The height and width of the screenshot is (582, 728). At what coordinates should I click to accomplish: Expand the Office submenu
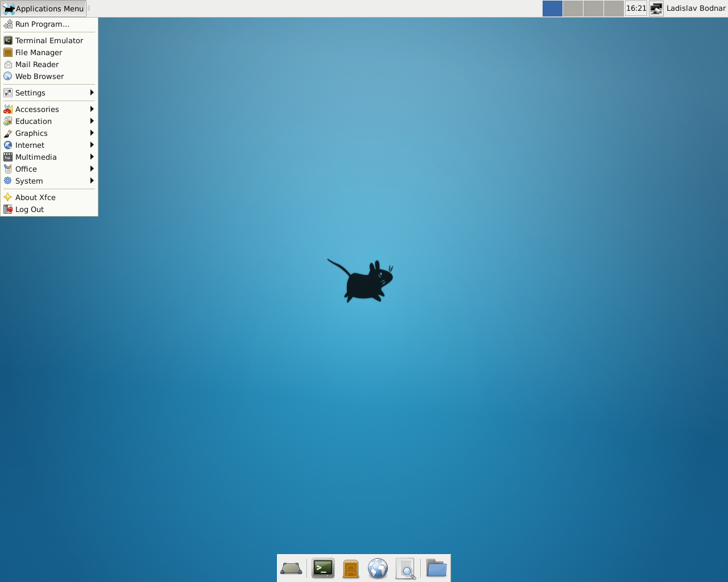[49, 169]
